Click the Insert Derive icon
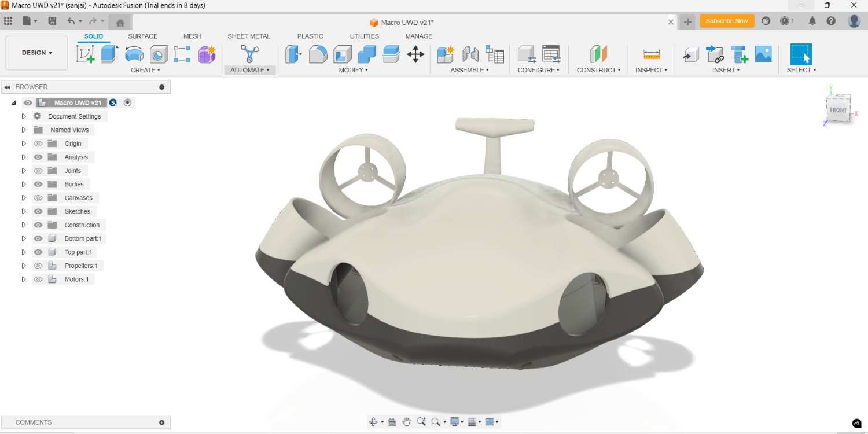 (691, 54)
